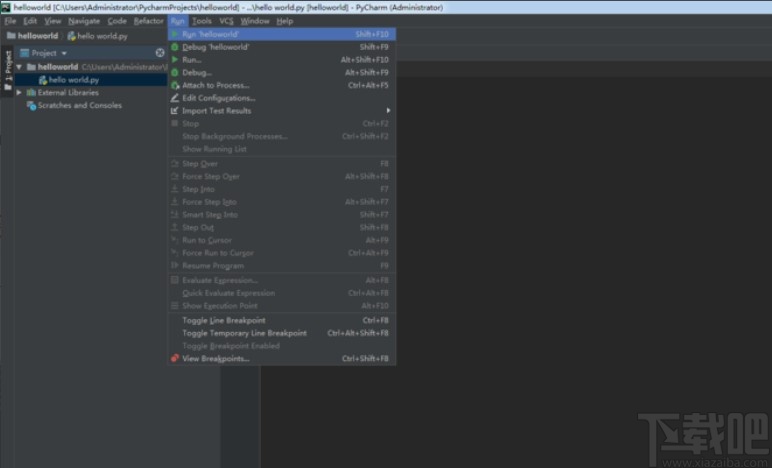The width and height of the screenshot is (772, 468).
Task: Select hello world.py in project tree
Action: coord(74,80)
